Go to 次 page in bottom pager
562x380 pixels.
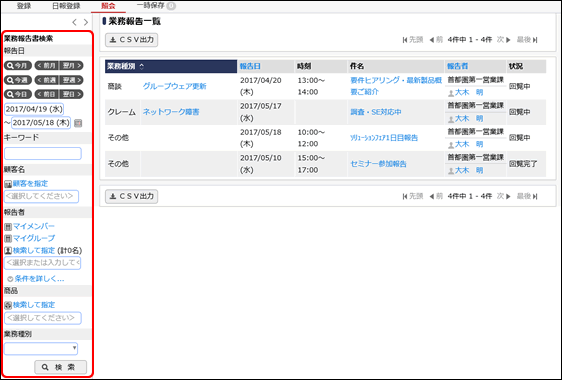[504, 196]
